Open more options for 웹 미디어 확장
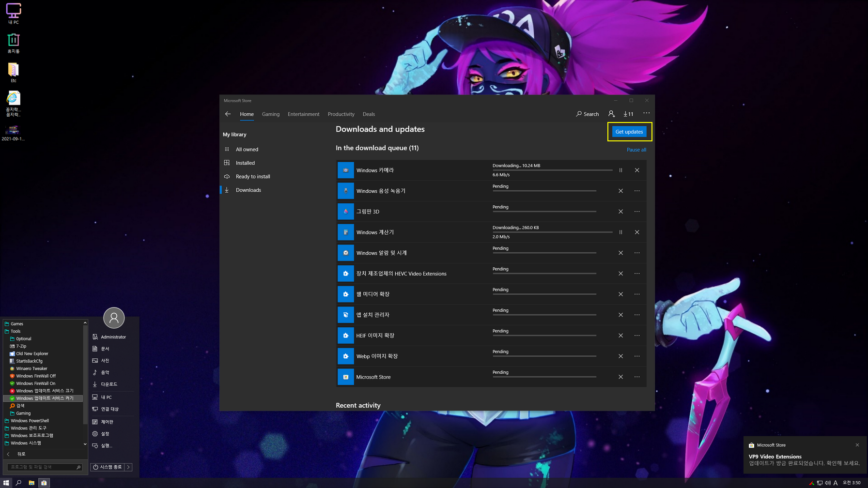This screenshot has height=488, width=868. [x=637, y=294]
